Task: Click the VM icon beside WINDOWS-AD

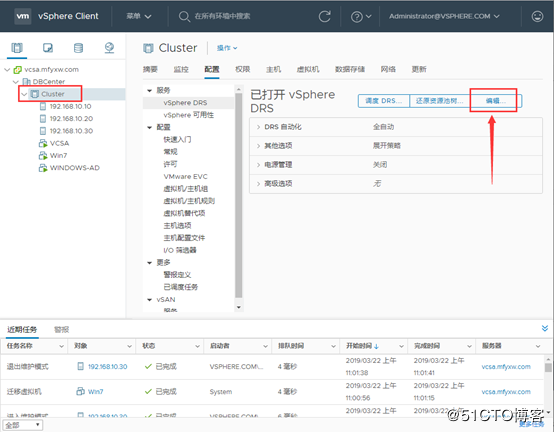Action: pyautogui.click(x=43, y=168)
